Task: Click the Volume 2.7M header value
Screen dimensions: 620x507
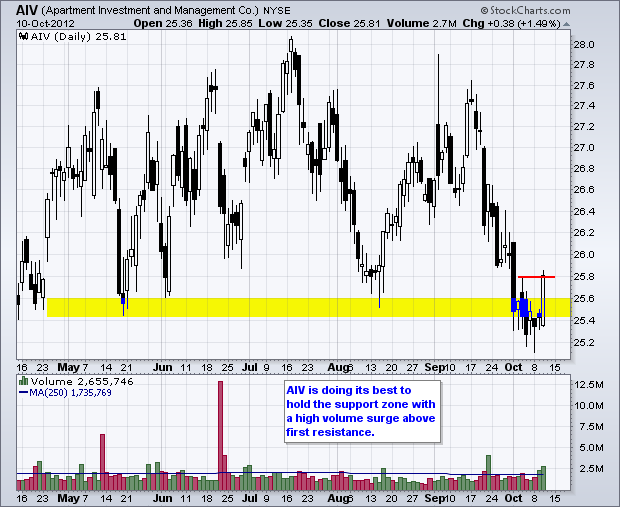Action: 422,23
